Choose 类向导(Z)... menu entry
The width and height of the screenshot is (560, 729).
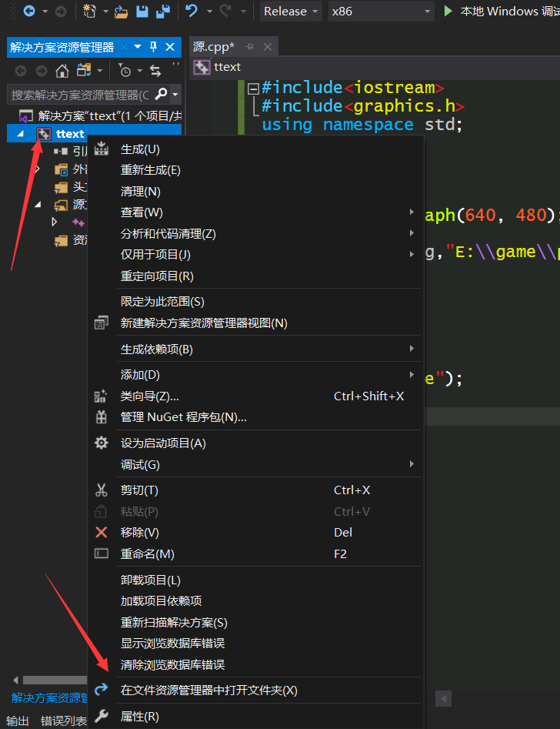pos(255,396)
